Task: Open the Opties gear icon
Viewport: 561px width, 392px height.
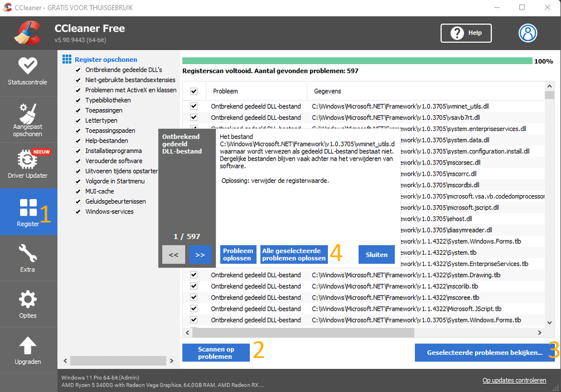Action: pyautogui.click(x=27, y=299)
